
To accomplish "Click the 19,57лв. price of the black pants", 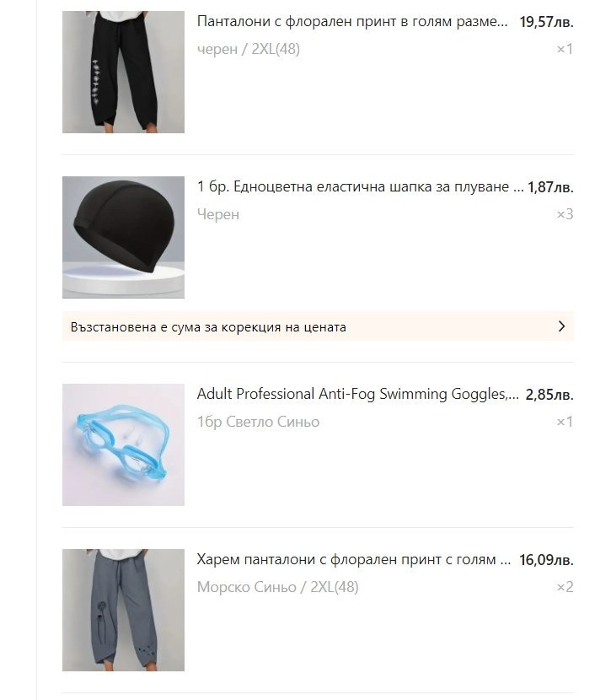I will coord(546,22).
